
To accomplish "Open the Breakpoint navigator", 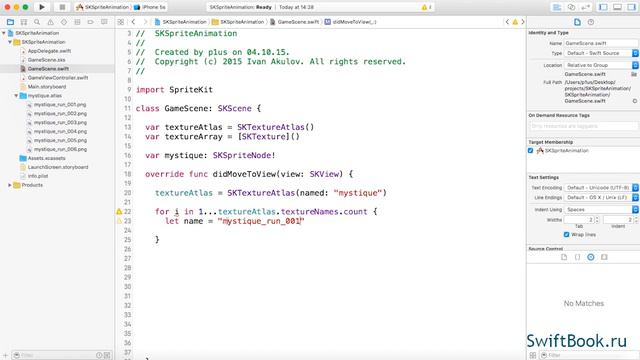I will [91, 22].
